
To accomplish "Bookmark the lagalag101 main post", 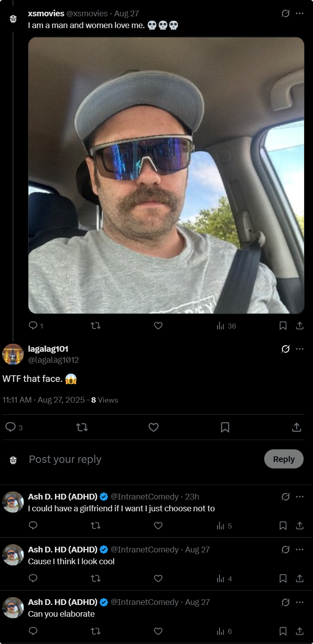I will point(225,427).
